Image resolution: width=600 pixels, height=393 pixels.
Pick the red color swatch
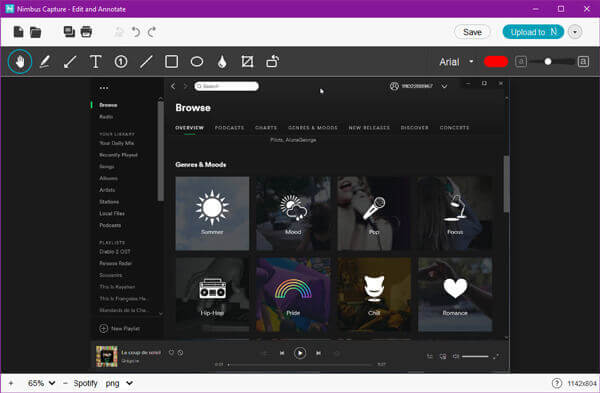pyautogui.click(x=496, y=62)
